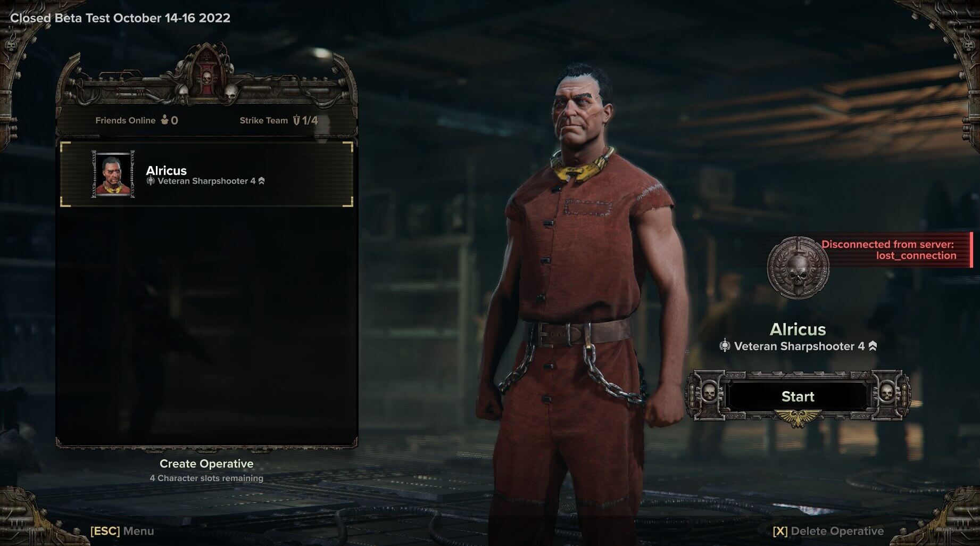980x546 pixels.
Task: Select Alricus portrait thumbnail in list
Action: pyautogui.click(x=113, y=174)
